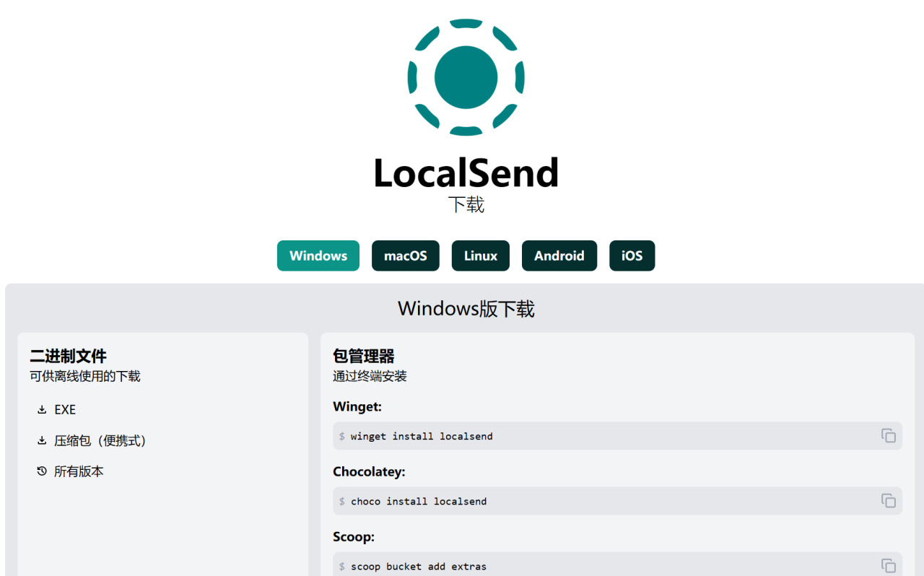Click the EXE download arrow icon
The height and width of the screenshot is (576, 924).
click(x=42, y=410)
